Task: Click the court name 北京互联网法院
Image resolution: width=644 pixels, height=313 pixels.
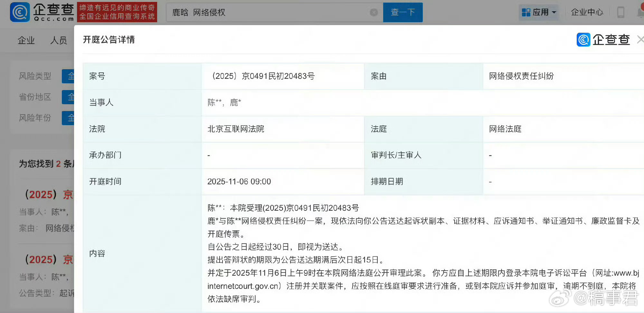Action: 236,129
